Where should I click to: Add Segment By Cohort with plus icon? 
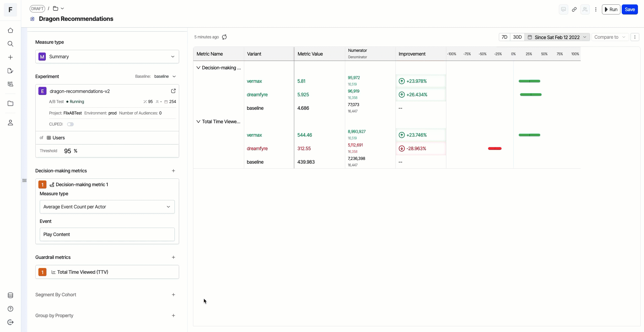click(173, 295)
